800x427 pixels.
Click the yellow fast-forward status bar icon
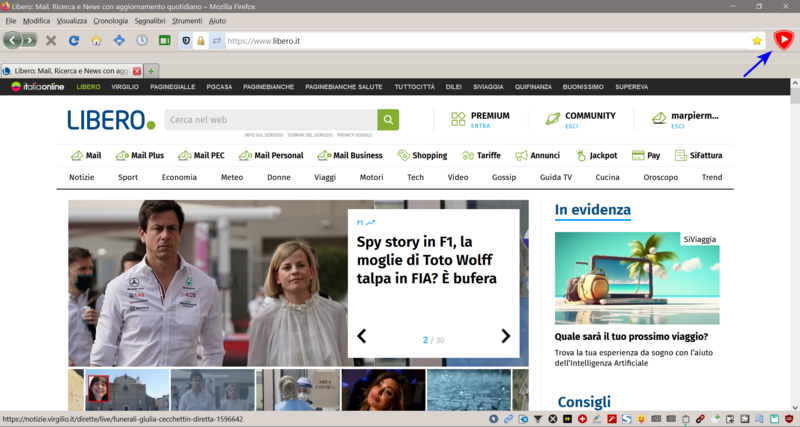coord(567,419)
